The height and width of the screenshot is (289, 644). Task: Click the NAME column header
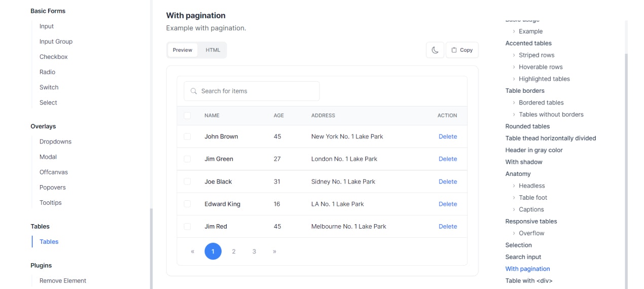[212, 116]
